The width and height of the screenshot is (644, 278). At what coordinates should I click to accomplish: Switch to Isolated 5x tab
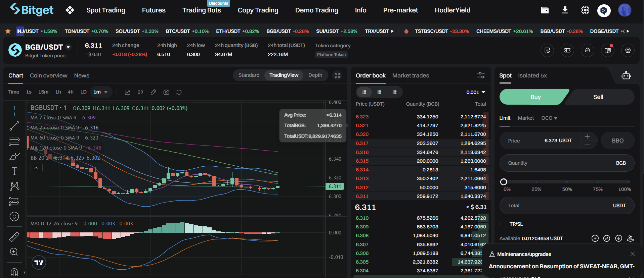pyautogui.click(x=532, y=75)
